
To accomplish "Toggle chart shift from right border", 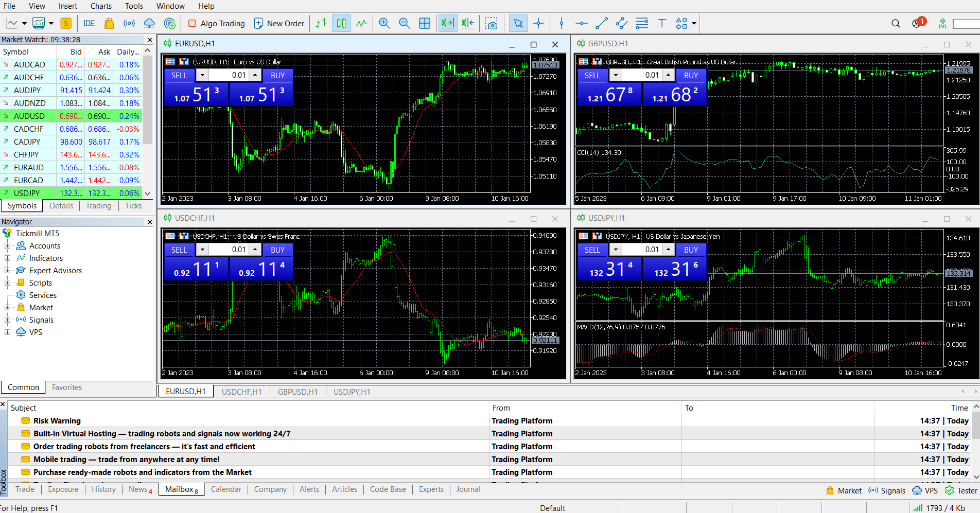I will pyautogui.click(x=468, y=24).
